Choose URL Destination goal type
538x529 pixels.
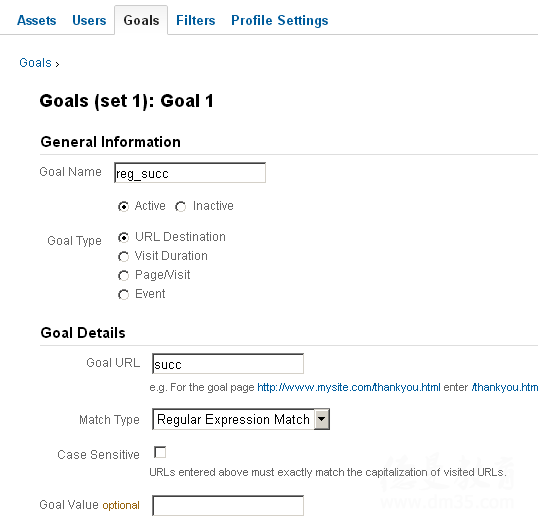[123, 237]
